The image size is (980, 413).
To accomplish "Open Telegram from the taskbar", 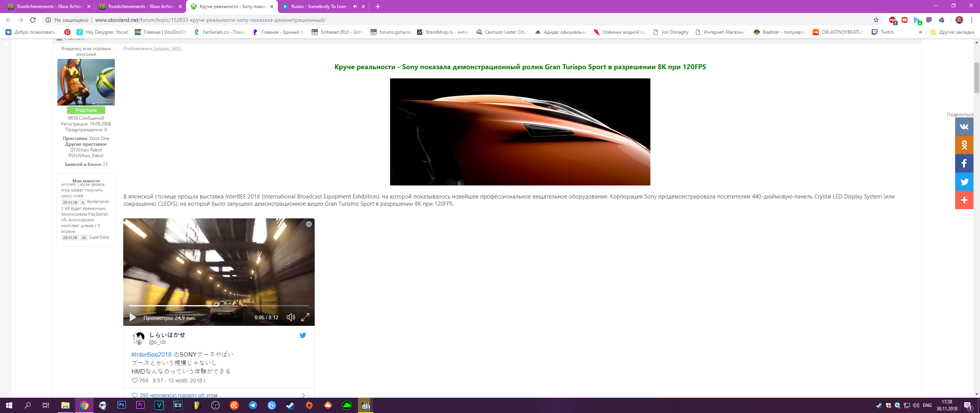I will point(253,405).
